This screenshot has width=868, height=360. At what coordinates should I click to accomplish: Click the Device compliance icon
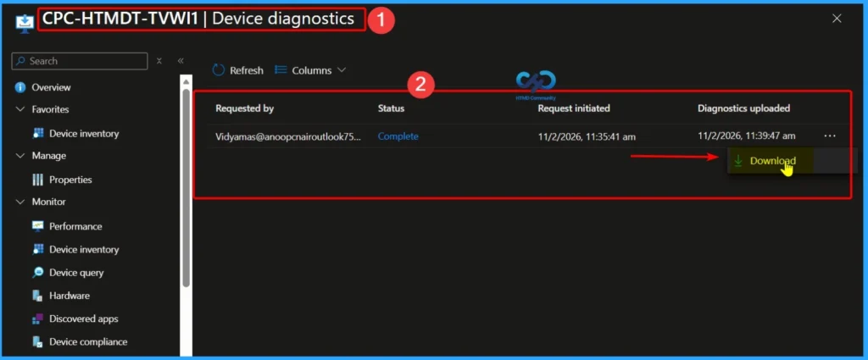[x=38, y=341]
